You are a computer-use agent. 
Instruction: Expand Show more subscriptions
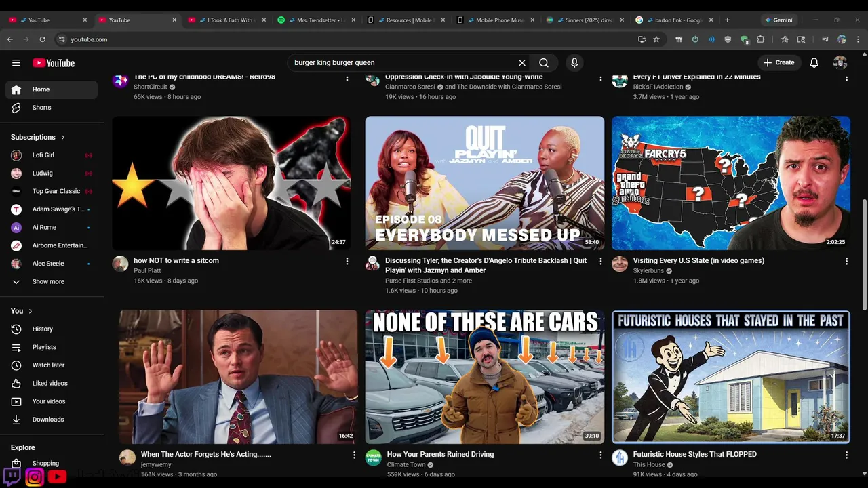pyautogui.click(x=52, y=281)
